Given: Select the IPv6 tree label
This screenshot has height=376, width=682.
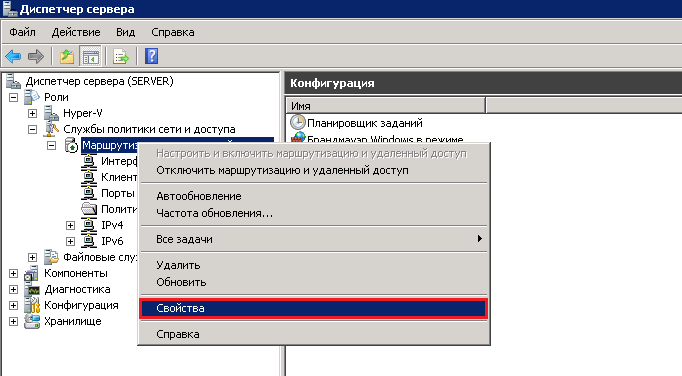Looking at the screenshot, I should tap(112, 241).
